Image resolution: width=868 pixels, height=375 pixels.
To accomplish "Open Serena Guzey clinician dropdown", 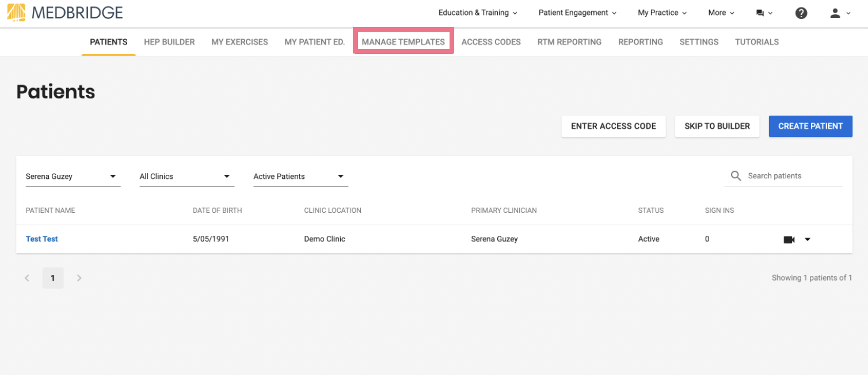I will [x=73, y=177].
